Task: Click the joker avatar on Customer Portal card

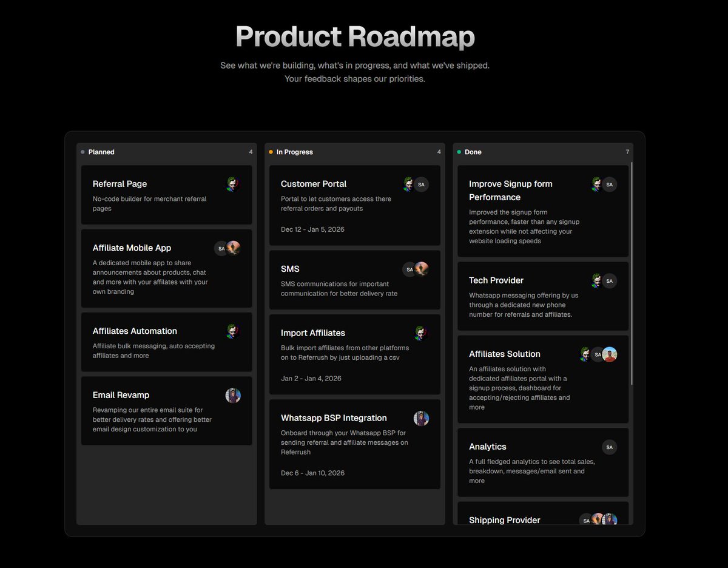Action: click(409, 184)
